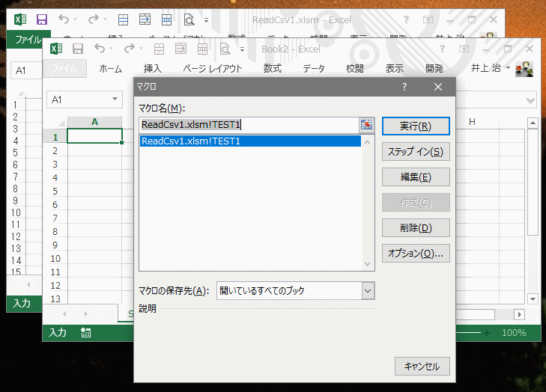
Task: Click Help icon in Book2 title bar
Action: (x=442, y=49)
